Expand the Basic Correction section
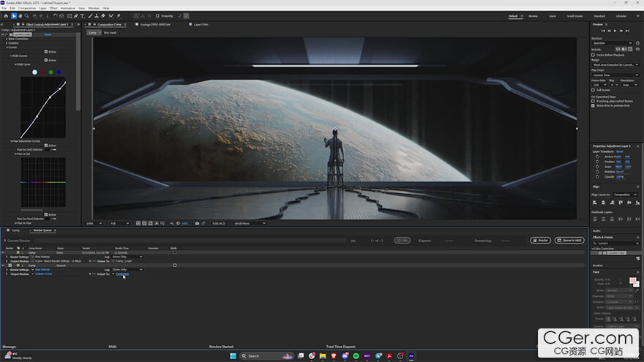Viewport: 644px width, 362px height. 7,39
